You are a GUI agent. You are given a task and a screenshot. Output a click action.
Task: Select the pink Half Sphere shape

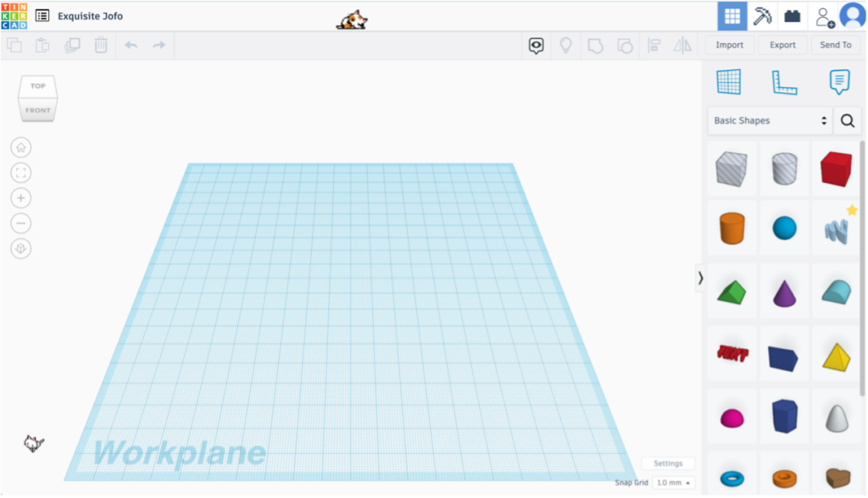point(732,418)
